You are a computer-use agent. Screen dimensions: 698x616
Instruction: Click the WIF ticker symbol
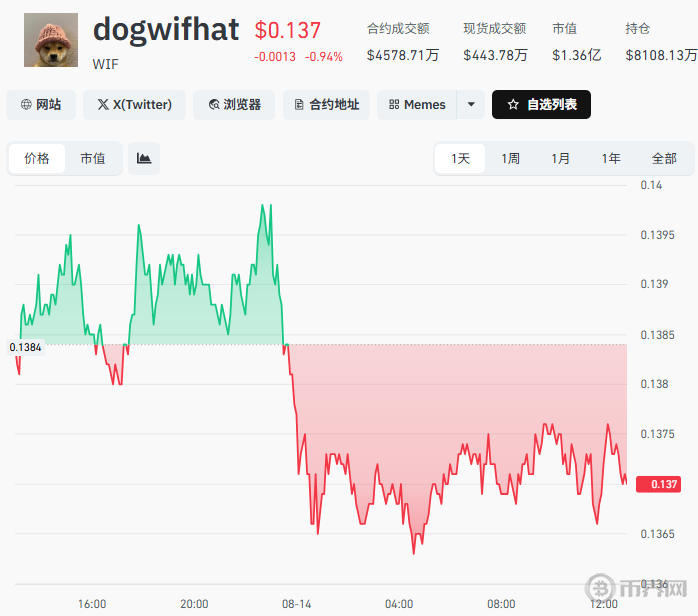click(106, 65)
